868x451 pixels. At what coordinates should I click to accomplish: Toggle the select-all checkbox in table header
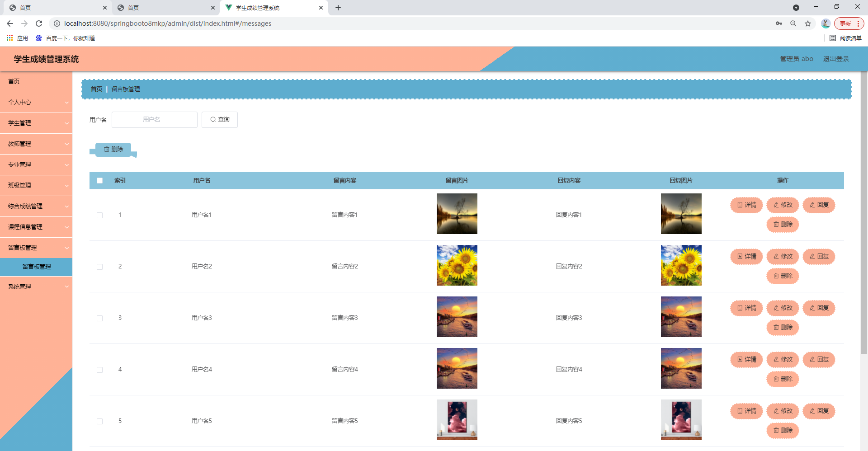(100, 181)
